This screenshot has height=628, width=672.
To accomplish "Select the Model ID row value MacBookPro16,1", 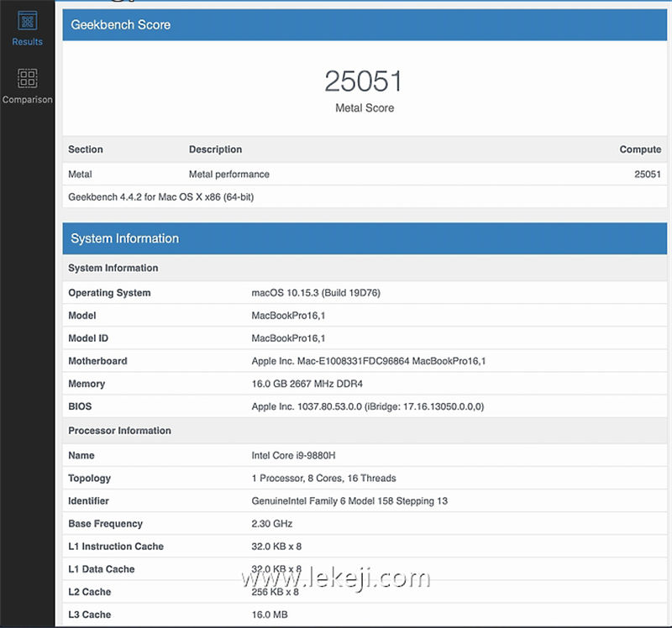I will (x=288, y=338).
